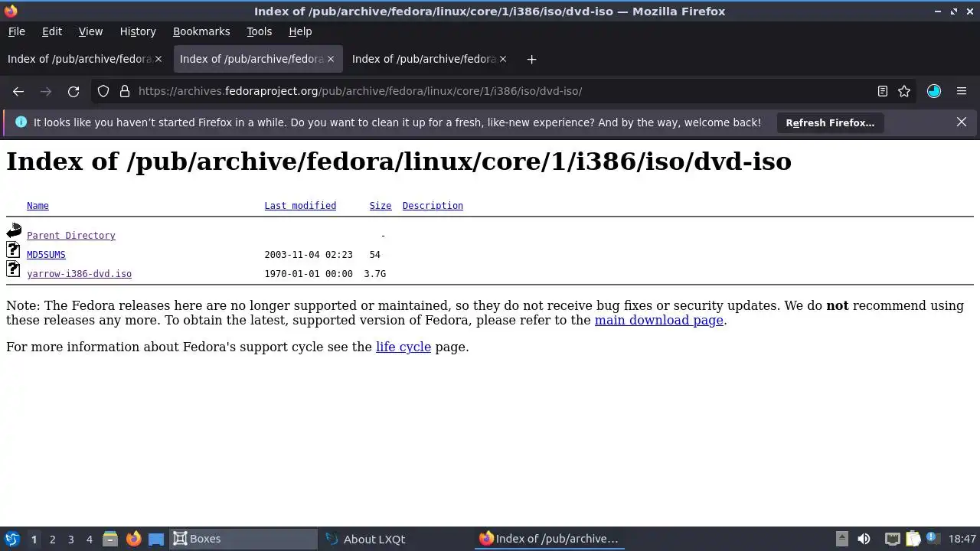Select the Firefox Index of /pub/archive taskbar entry
Screen dimensions: 980x551
[549, 539]
